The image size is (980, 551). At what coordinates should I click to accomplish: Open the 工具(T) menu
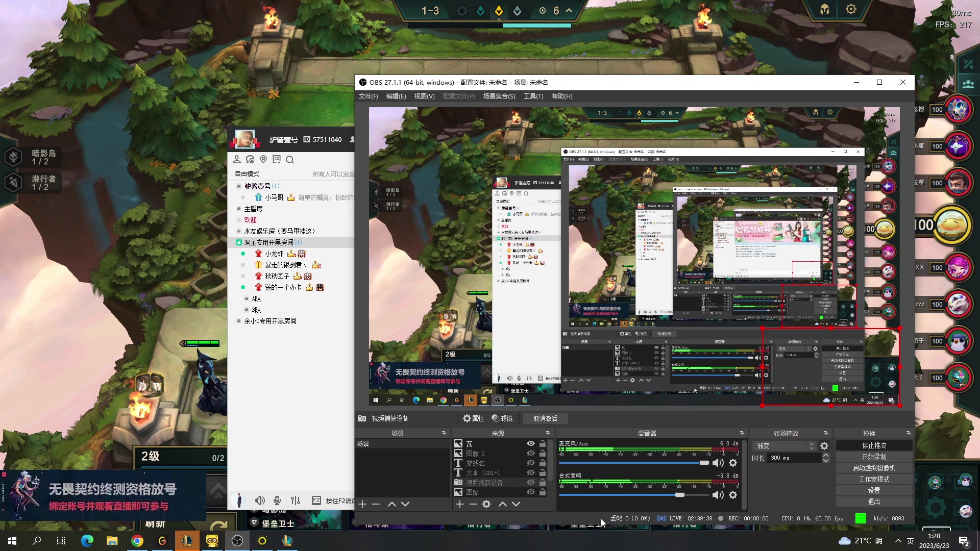coord(533,96)
